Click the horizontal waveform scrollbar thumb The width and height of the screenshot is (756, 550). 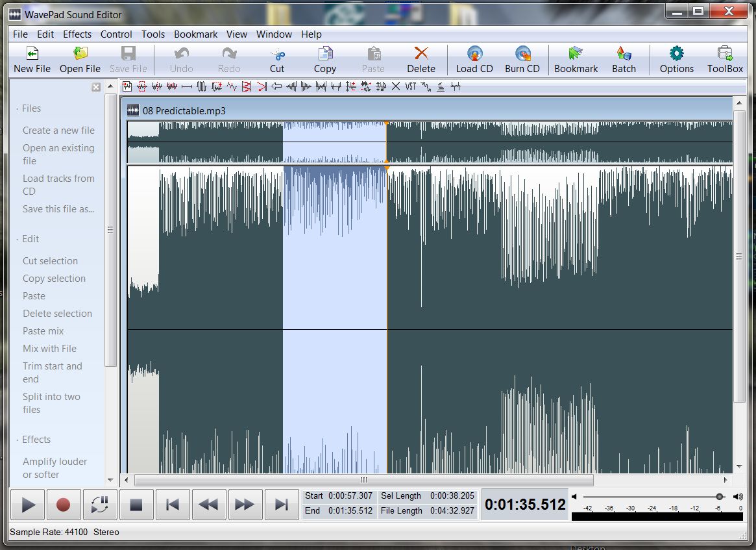pos(364,480)
